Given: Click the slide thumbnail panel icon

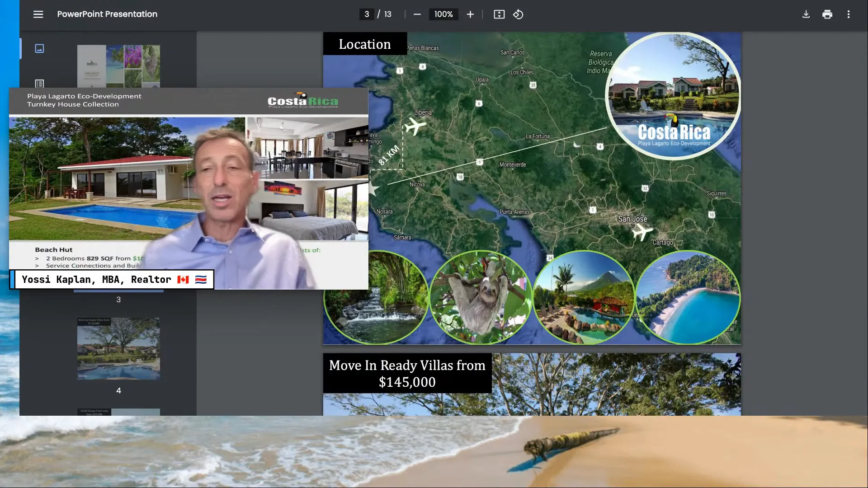Looking at the screenshot, I should click(x=39, y=48).
